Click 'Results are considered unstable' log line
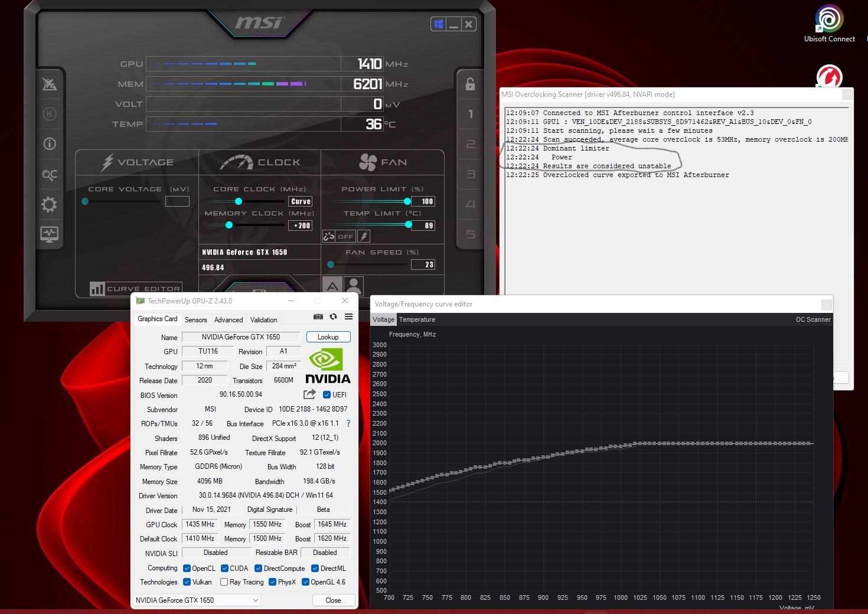 coord(607,166)
